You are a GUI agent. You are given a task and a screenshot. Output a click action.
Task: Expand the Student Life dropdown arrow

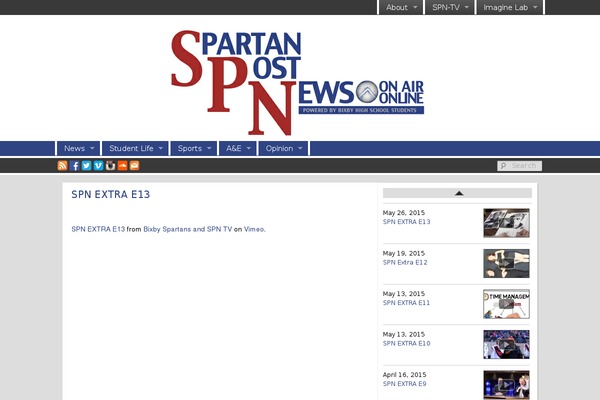[x=161, y=148]
